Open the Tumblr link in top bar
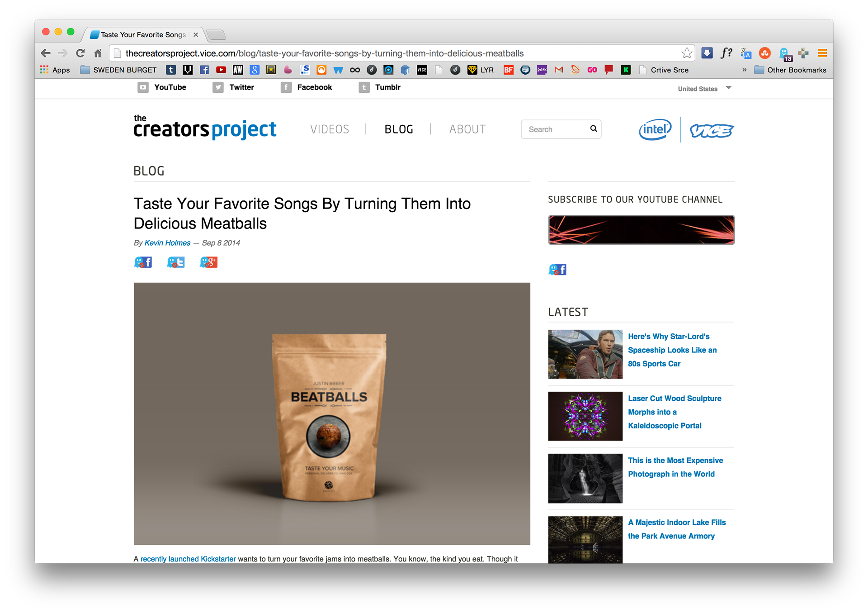 click(x=380, y=87)
